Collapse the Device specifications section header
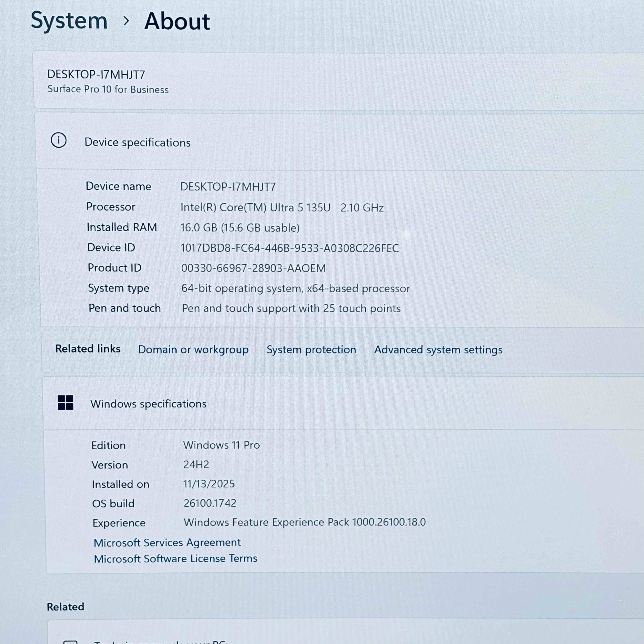The width and height of the screenshot is (644, 644). point(333,142)
